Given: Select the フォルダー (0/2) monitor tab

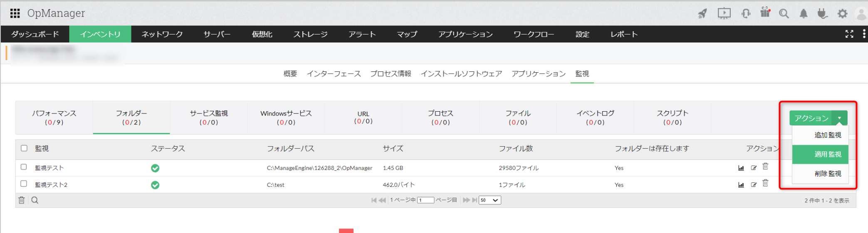Looking at the screenshot, I should 131,118.
